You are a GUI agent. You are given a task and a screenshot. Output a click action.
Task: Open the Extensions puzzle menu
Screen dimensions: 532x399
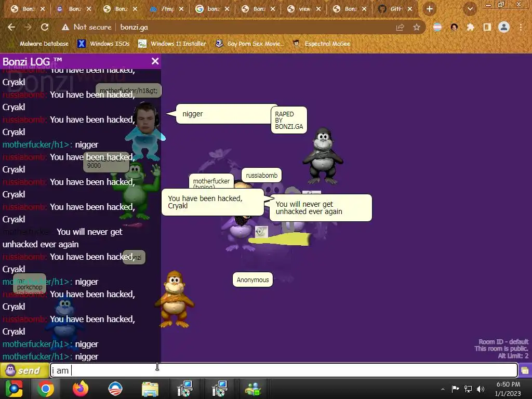tap(470, 27)
